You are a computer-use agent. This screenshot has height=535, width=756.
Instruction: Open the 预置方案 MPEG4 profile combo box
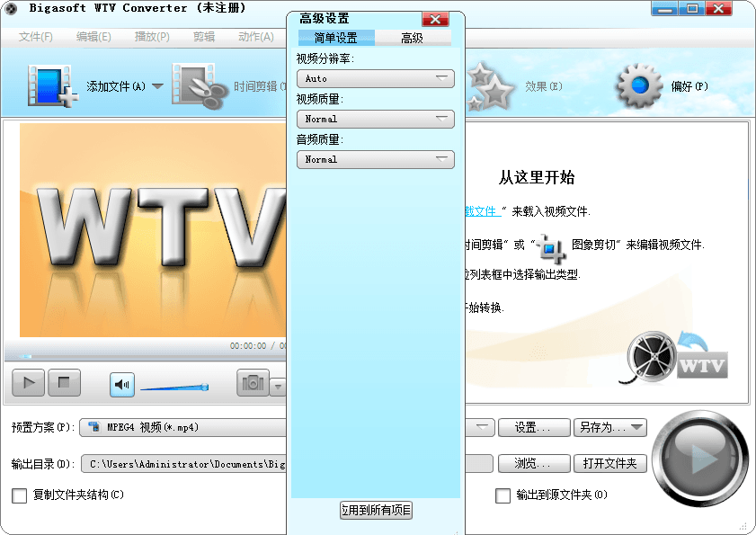[287, 427]
